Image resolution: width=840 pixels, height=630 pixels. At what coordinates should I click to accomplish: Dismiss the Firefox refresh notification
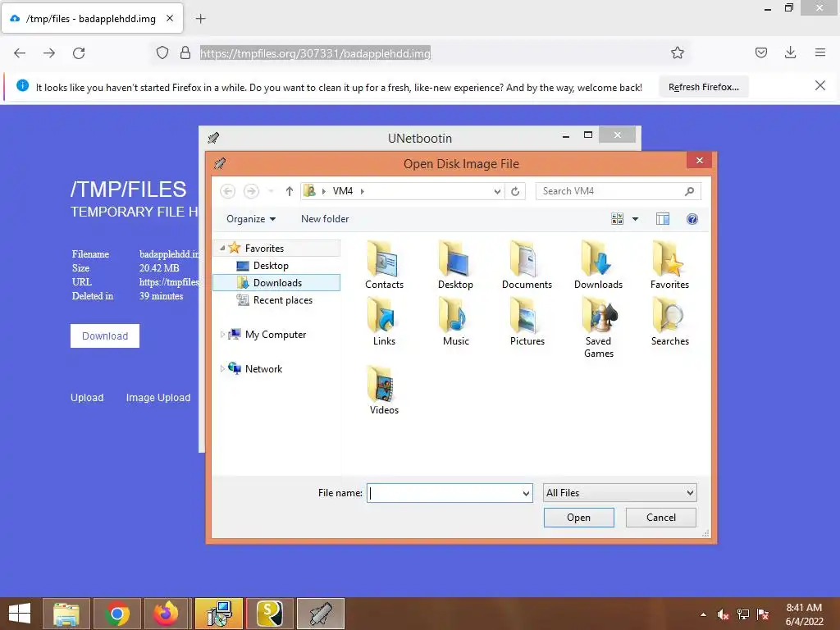pyautogui.click(x=819, y=85)
